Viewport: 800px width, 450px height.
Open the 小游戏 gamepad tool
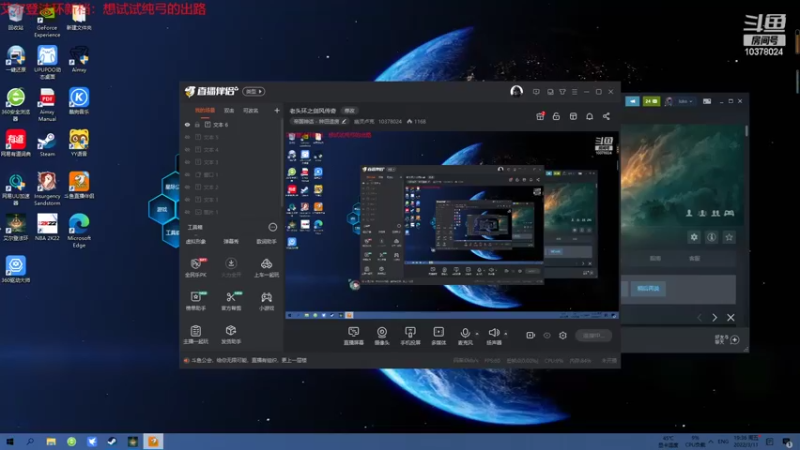(x=266, y=297)
